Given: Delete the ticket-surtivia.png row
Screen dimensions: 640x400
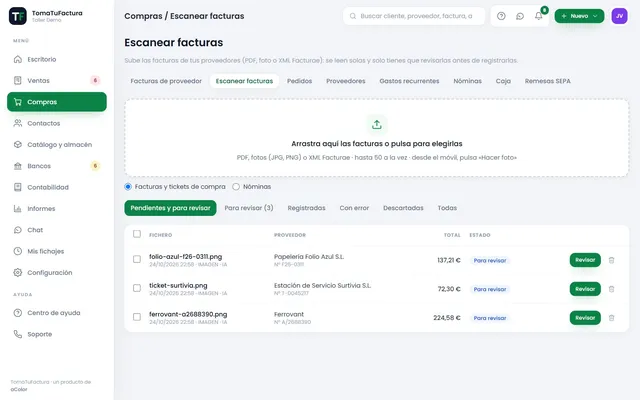Looking at the screenshot, I should click(611, 289).
